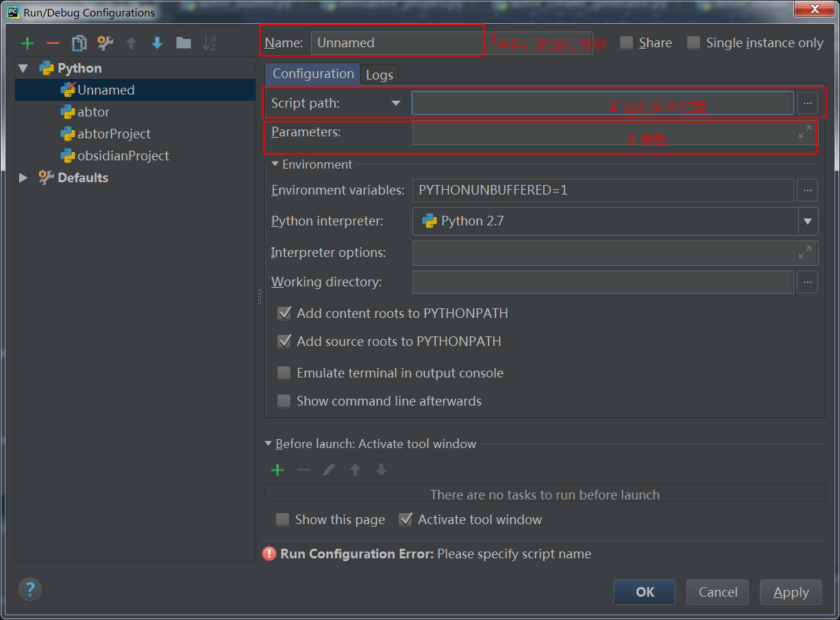The height and width of the screenshot is (620, 840).
Task: Open Python interpreter dropdown
Action: click(x=808, y=221)
